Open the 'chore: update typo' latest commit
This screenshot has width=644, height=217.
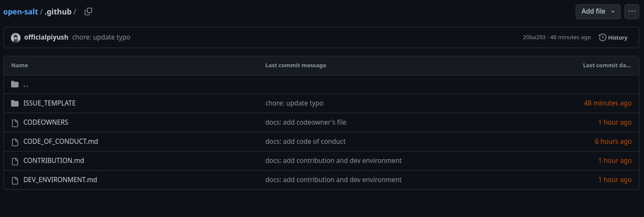click(x=101, y=37)
